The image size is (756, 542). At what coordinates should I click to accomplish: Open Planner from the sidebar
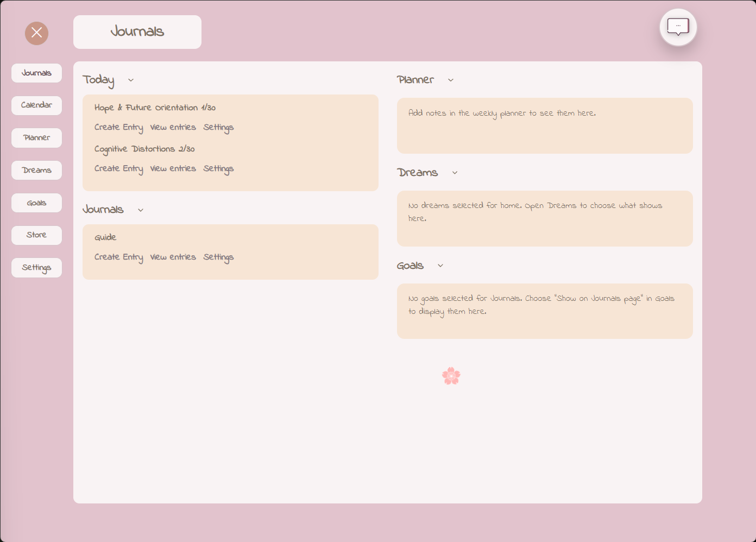click(36, 137)
